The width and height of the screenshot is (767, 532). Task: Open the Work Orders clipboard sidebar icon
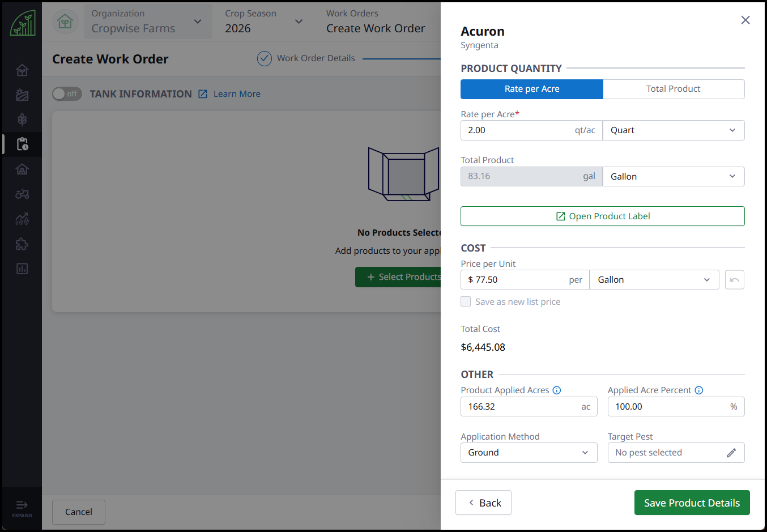(22, 144)
